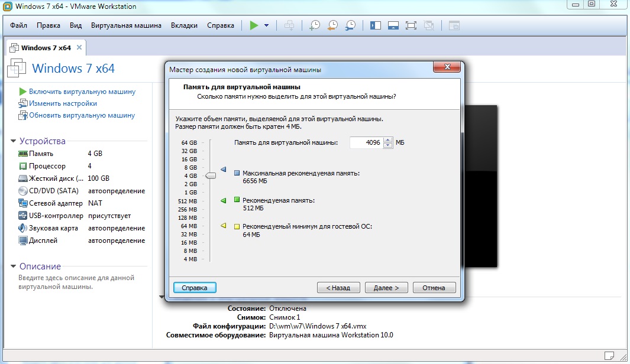Collapse the Устройства section
The width and height of the screenshot is (630, 364).
tap(13, 141)
